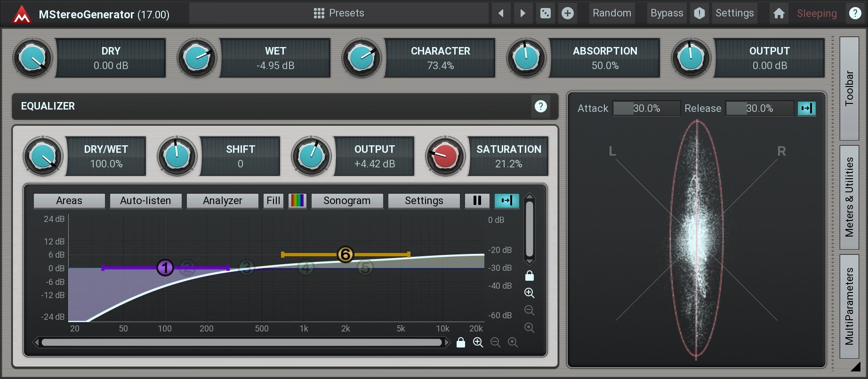Toggle the Bypass button
This screenshot has width=868, height=379.
[x=667, y=13]
